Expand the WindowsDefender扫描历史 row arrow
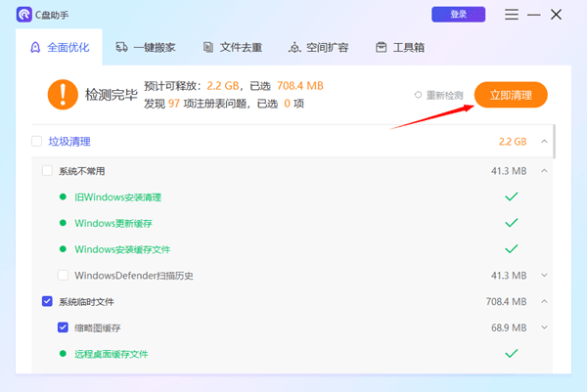Screen dimensions: 587x392 (544, 276)
